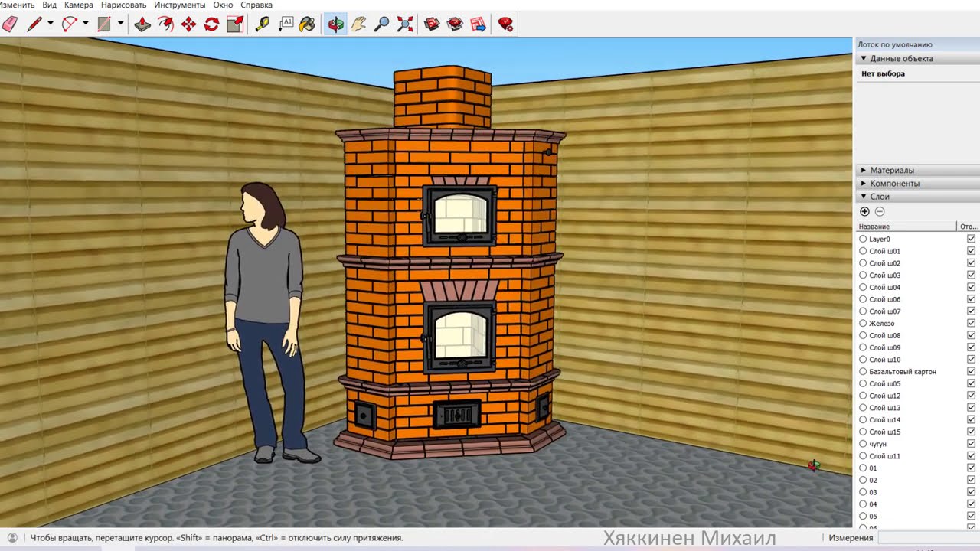Image resolution: width=980 pixels, height=551 pixels.
Task: Toggle visibility checkbox for Layer0
Action: [x=971, y=239]
